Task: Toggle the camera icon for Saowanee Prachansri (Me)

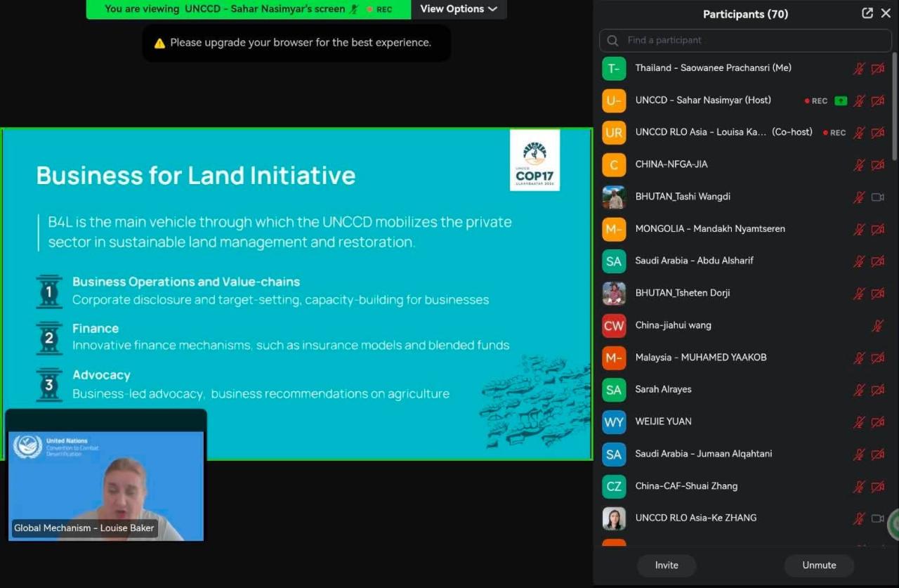Action: tap(878, 68)
